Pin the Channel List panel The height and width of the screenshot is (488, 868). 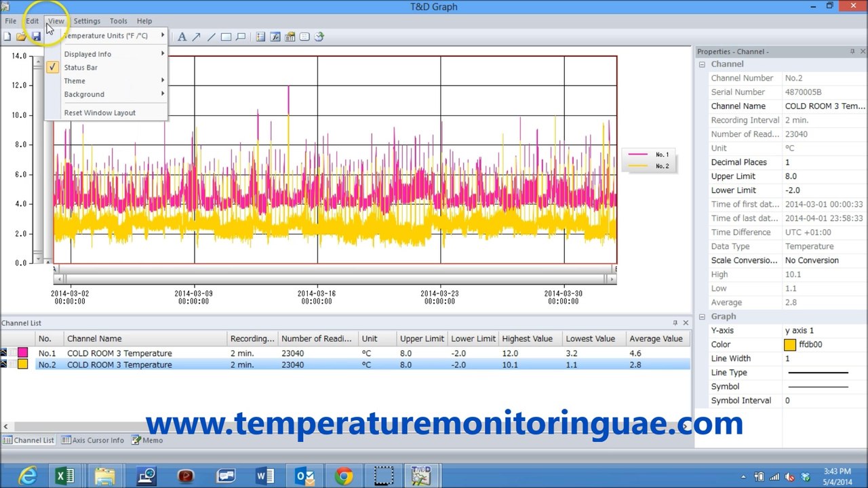pyautogui.click(x=675, y=323)
